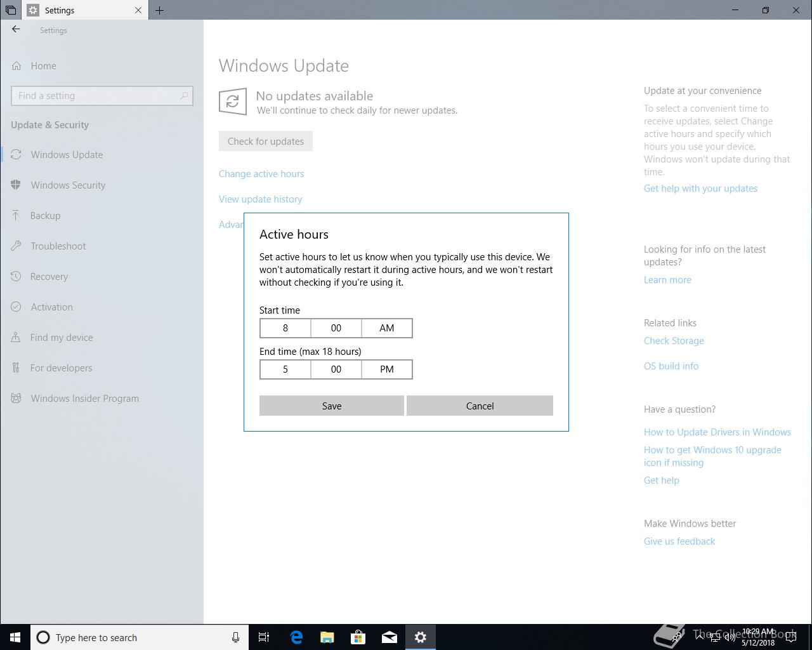Click the taskbar clock and date
812x650 pixels.
click(x=758, y=637)
